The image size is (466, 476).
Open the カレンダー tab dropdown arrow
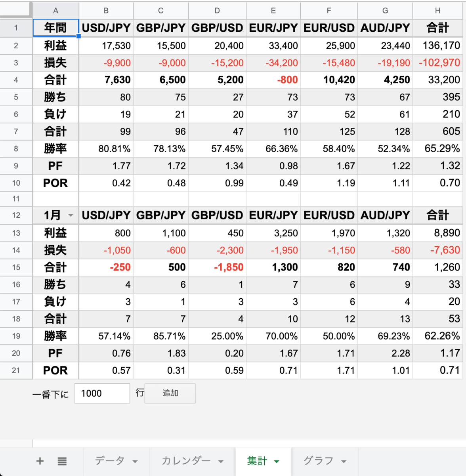coord(221,462)
